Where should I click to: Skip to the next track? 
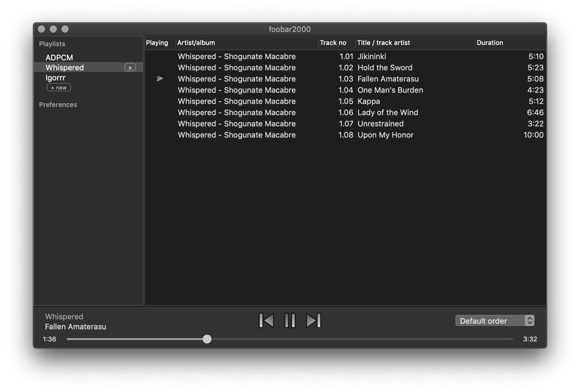pos(313,320)
